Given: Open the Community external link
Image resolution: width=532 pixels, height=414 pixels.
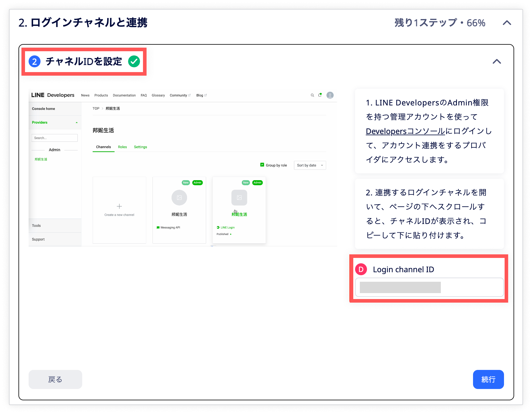Looking at the screenshot, I should click(x=180, y=95).
